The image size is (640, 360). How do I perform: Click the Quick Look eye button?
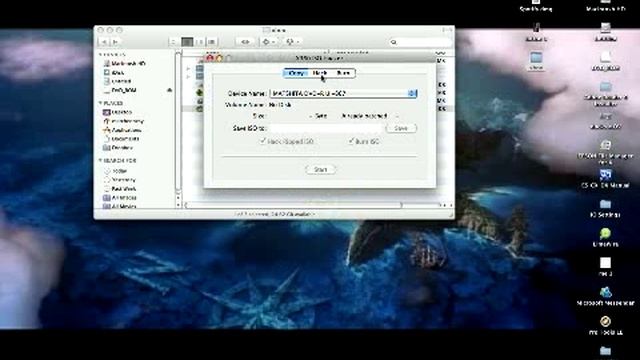click(245, 42)
